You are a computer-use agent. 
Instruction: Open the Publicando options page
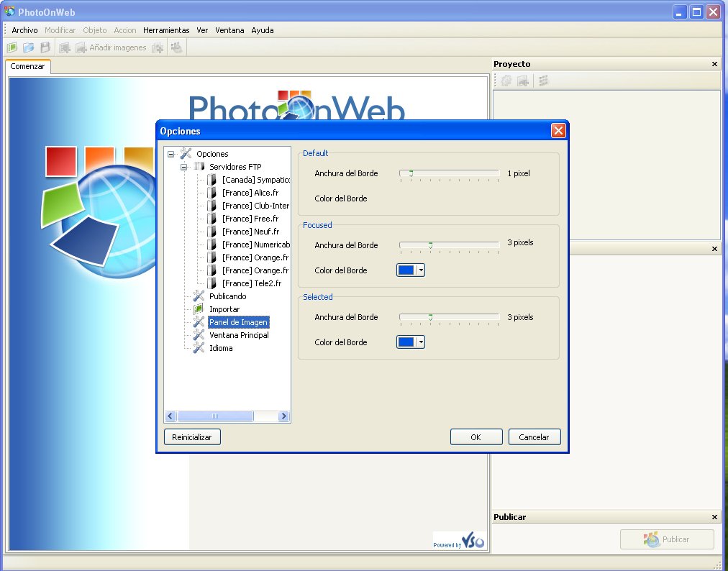[x=227, y=296]
